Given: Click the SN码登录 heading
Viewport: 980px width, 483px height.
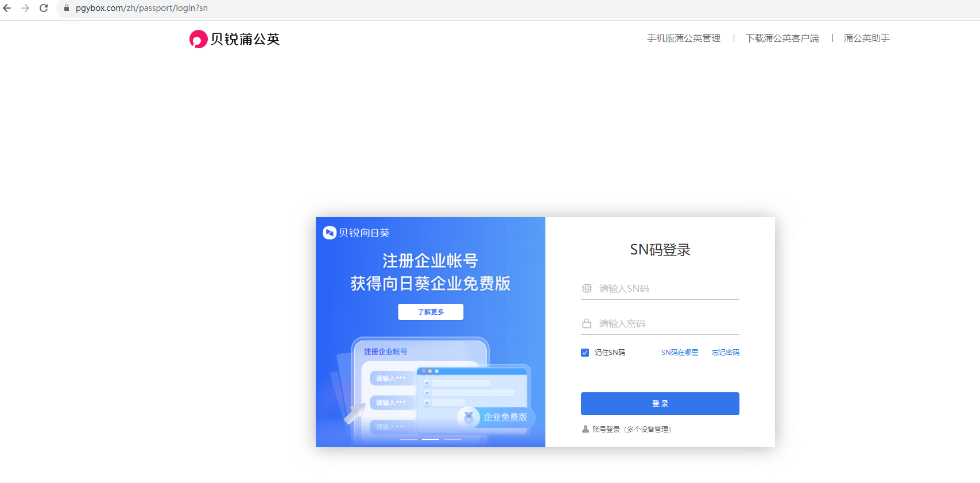Looking at the screenshot, I should pos(660,250).
